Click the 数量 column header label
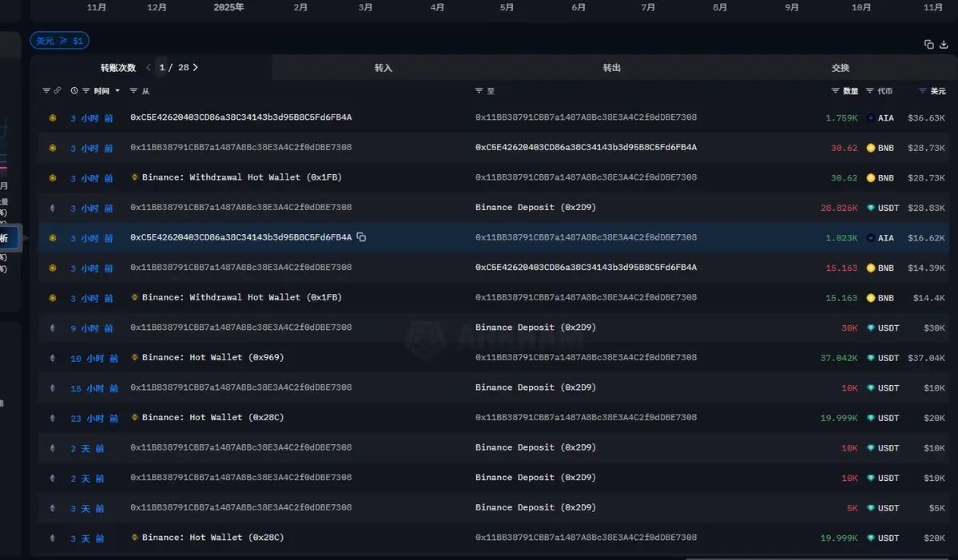The height and width of the screenshot is (560, 958). pos(850,91)
